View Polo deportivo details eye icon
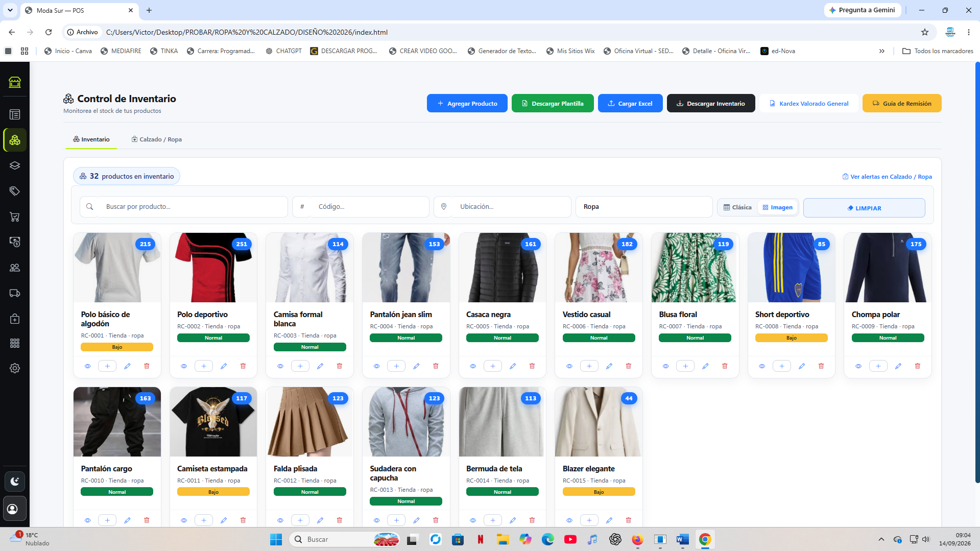 coord(184,366)
